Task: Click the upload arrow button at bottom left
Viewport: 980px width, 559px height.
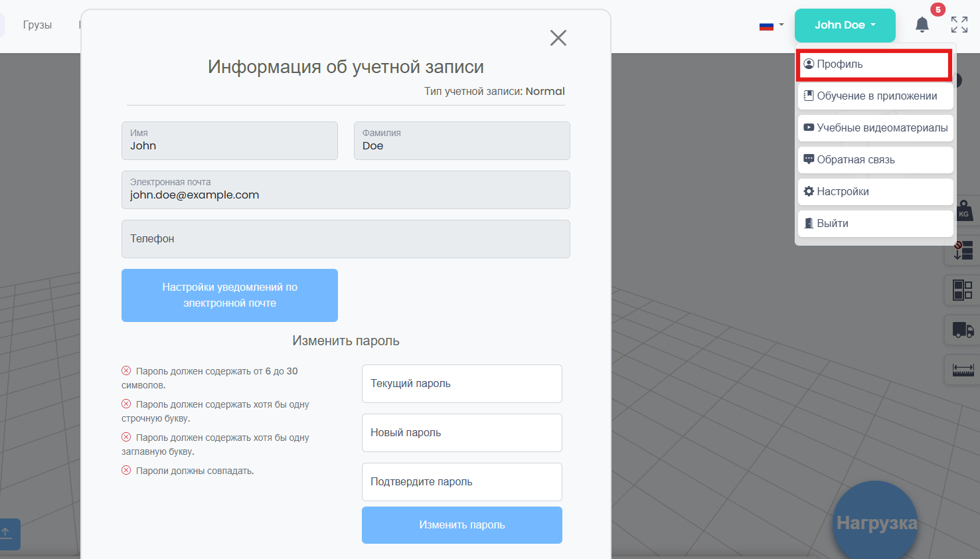Action: click(7, 533)
